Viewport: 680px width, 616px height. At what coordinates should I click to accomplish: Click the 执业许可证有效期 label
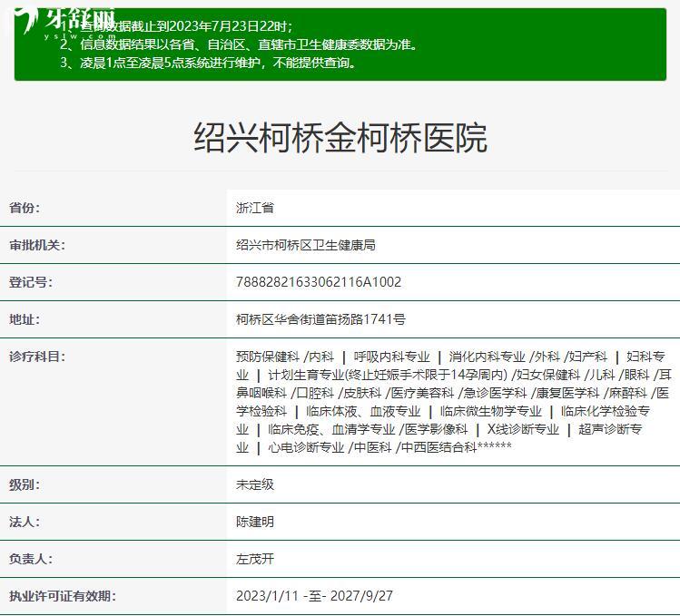click(63, 596)
